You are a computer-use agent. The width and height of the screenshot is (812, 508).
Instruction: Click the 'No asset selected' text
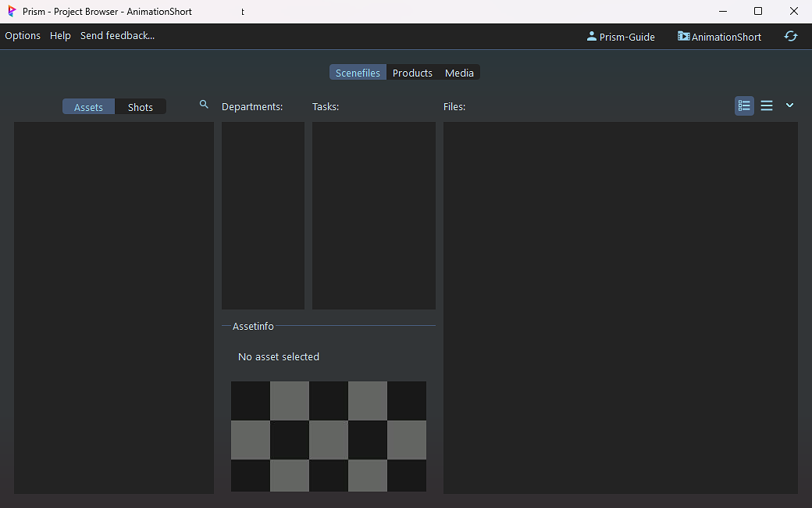pos(279,356)
